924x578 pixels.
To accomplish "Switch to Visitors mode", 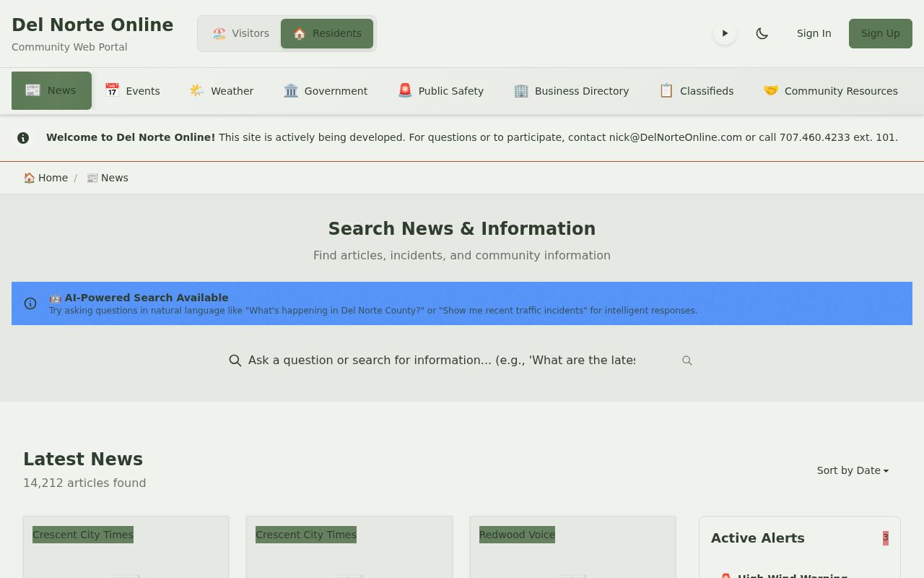I will (240, 33).
